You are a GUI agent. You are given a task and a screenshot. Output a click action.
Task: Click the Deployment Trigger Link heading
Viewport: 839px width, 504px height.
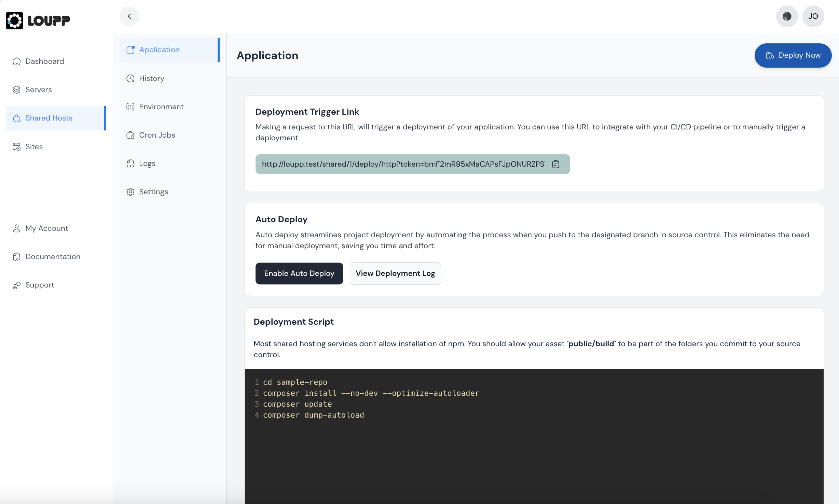click(x=307, y=112)
